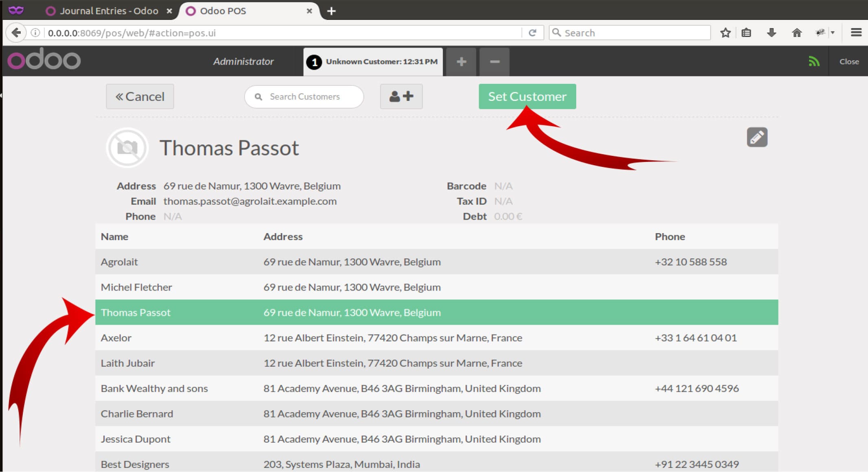Reload the page with refresh icon
The image size is (868, 472).
(532, 33)
